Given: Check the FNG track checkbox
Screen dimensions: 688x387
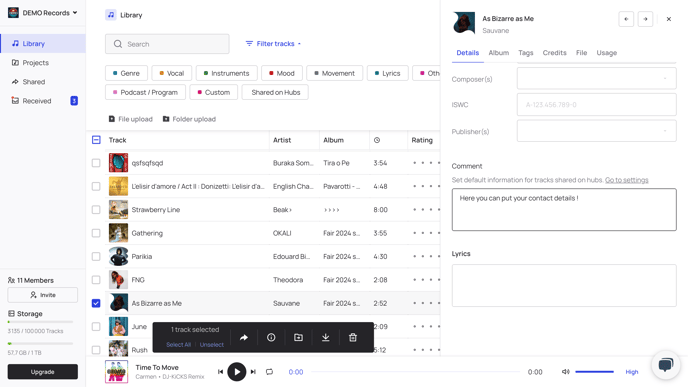Looking at the screenshot, I should click(96, 280).
